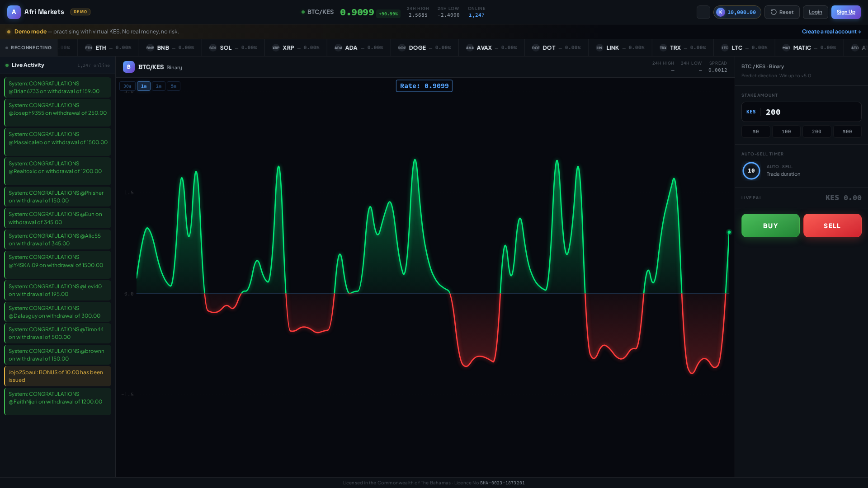Open the Masaicaleb withdrawal notification
The image size is (868, 488).
[57, 141]
